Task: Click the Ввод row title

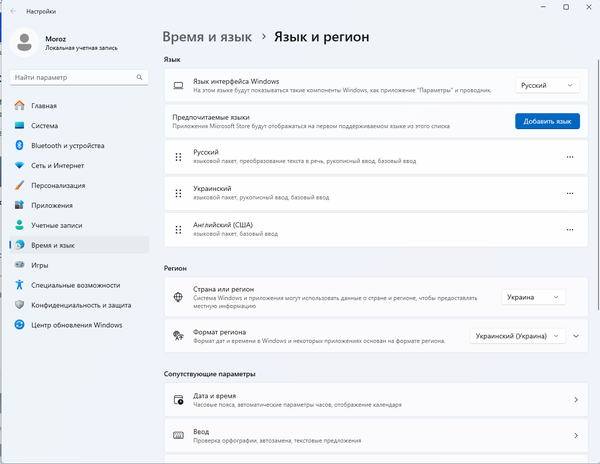Action: 201,431
